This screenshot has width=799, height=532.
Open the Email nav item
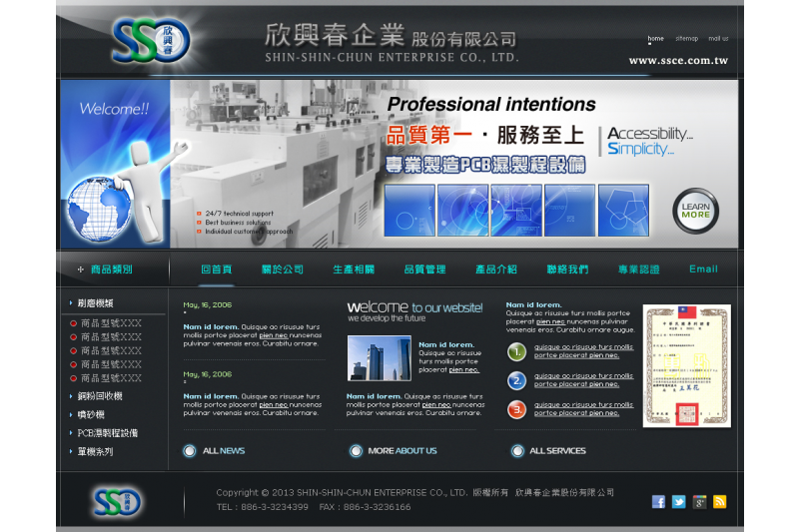coord(703,268)
